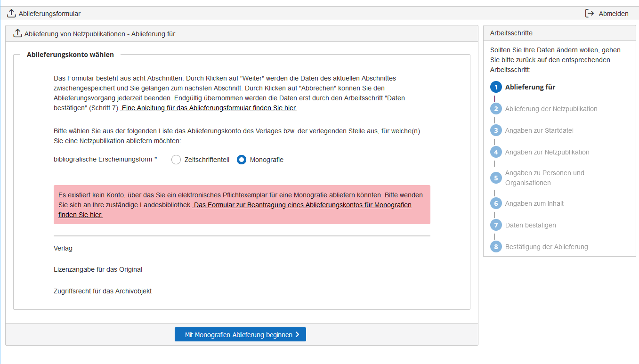Go to Bestätigung der Ablieferung step
The width and height of the screenshot is (639, 364).
pos(547,247)
